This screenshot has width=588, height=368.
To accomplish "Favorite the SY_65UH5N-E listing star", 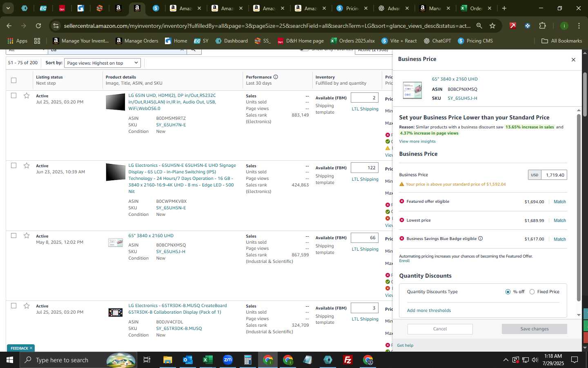I will click(27, 166).
